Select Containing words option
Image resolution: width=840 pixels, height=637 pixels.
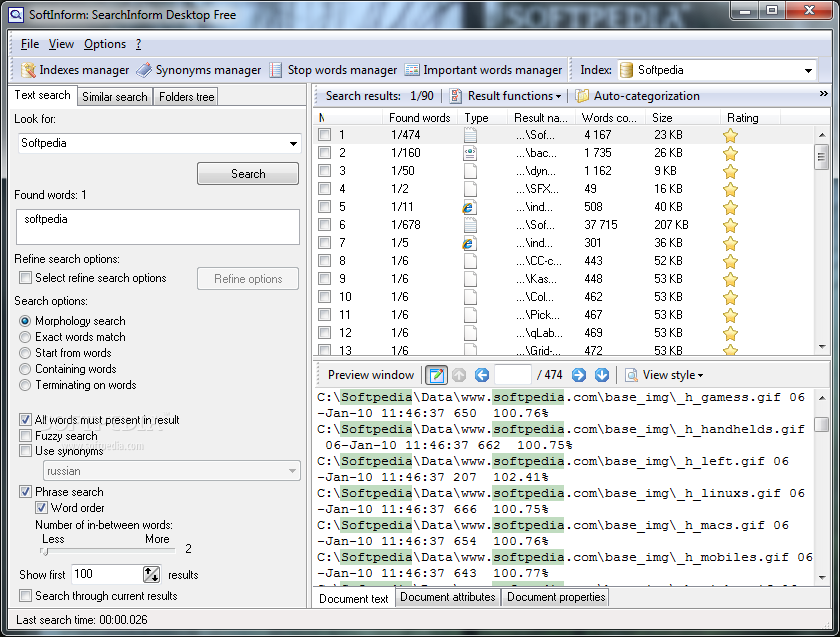point(25,369)
